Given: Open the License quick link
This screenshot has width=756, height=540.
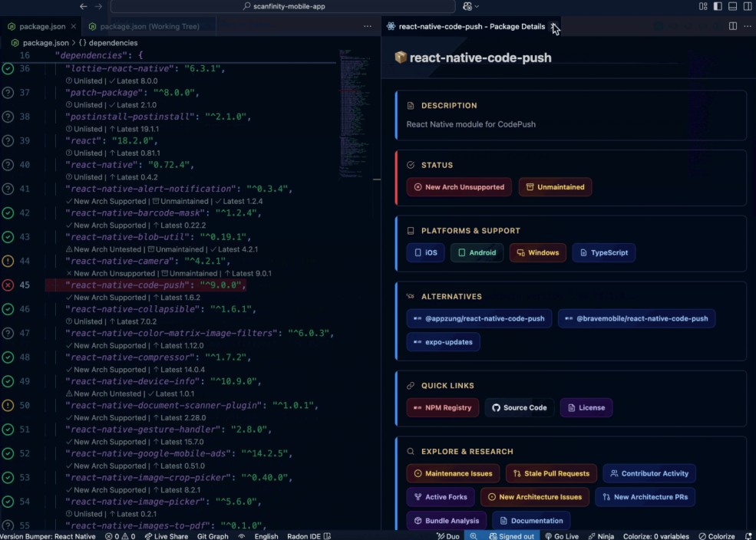Looking at the screenshot, I should [x=586, y=407].
